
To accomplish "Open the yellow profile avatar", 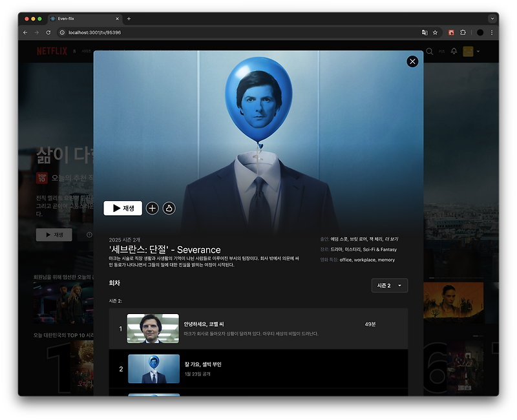I will 468,52.
